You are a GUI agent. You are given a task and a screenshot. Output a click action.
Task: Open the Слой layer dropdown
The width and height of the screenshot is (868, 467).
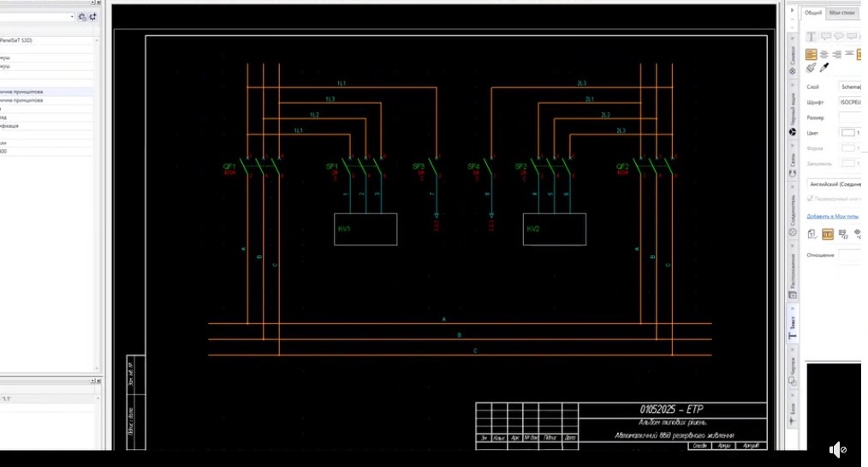[850, 87]
